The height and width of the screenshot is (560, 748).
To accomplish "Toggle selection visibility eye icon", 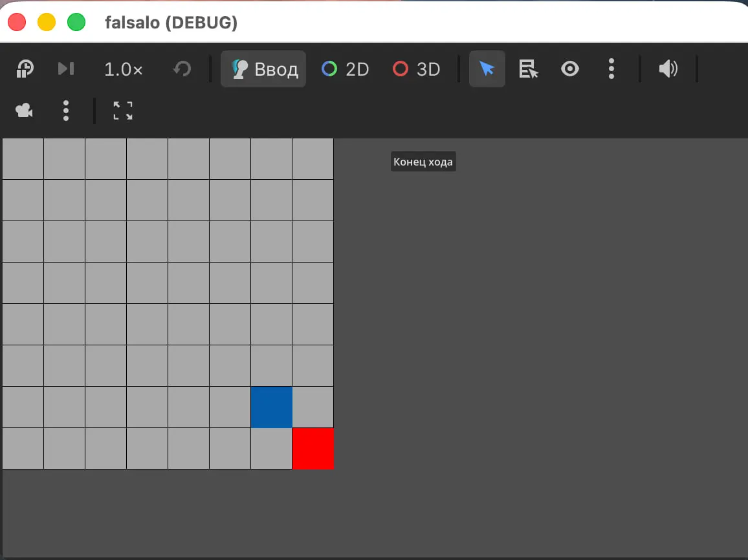I will click(x=570, y=69).
